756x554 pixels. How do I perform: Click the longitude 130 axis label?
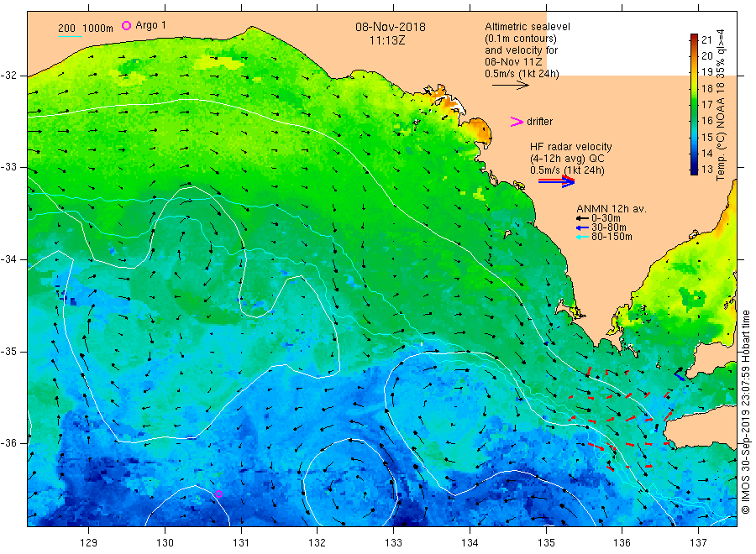[165, 543]
